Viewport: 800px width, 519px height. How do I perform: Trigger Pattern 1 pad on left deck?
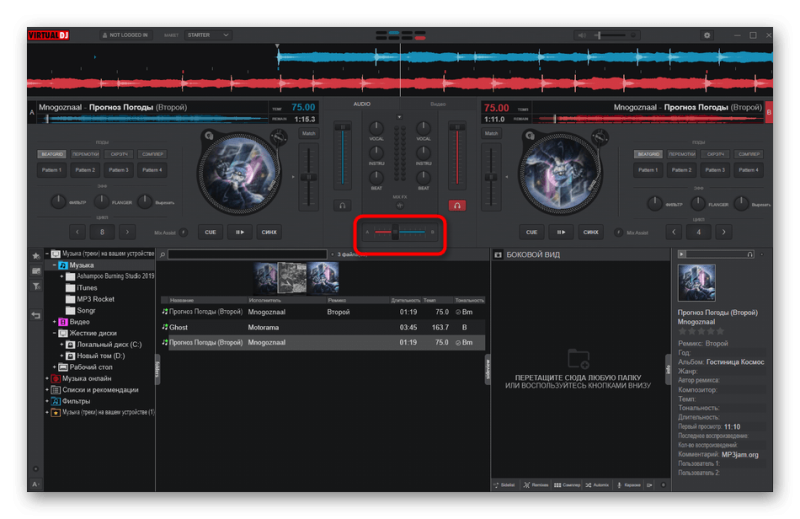tap(52, 170)
